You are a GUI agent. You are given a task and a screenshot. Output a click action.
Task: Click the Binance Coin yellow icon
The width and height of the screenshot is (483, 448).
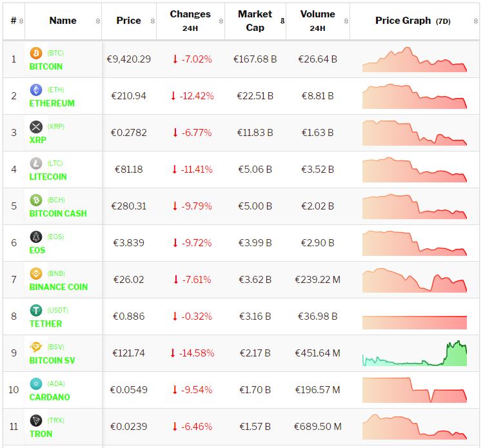coord(36,273)
